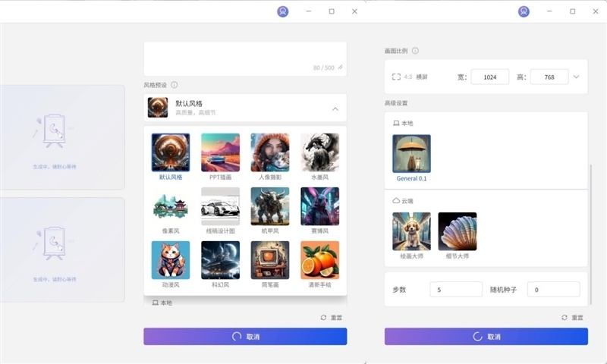Pick the 人像摄影 portrait style
The width and height of the screenshot is (607, 364).
coord(270,152)
